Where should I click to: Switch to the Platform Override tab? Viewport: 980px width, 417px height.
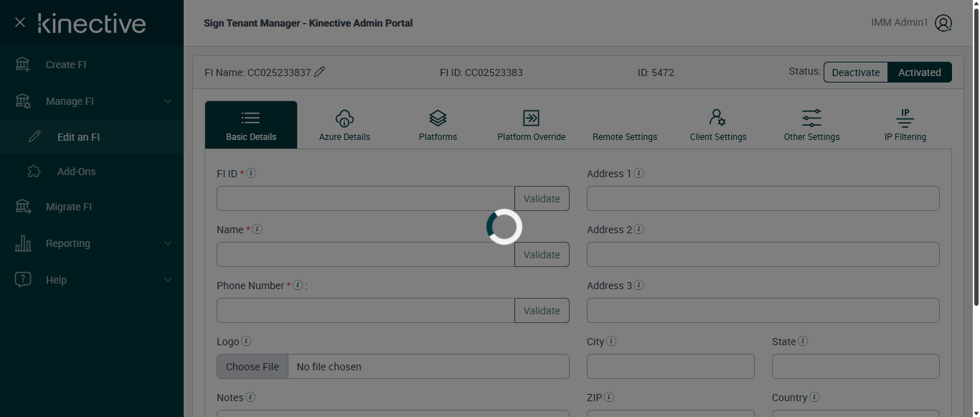point(531,125)
